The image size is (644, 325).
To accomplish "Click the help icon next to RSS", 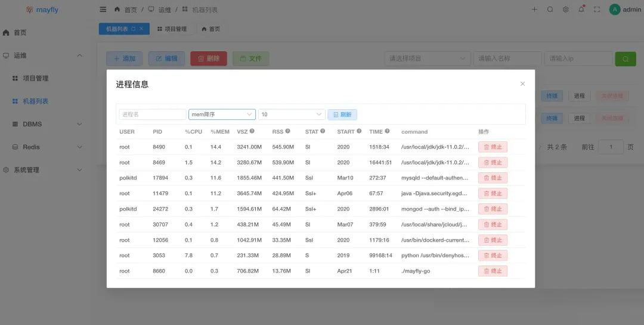I will [287, 131].
